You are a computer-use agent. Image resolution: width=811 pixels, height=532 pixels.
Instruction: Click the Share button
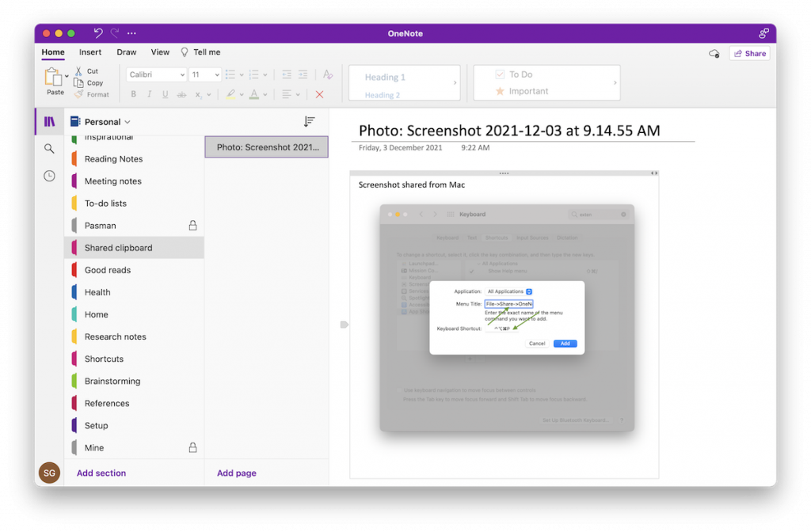click(749, 53)
